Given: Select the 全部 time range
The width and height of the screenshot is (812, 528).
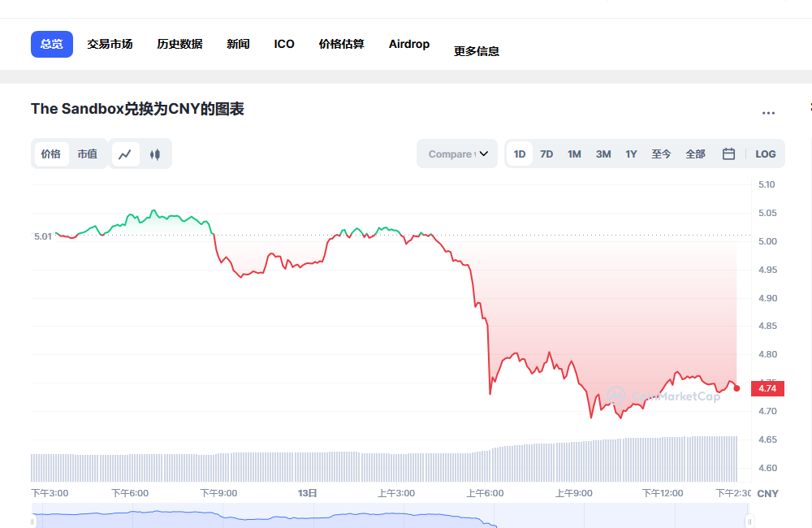Looking at the screenshot, I should pos(696,154).
